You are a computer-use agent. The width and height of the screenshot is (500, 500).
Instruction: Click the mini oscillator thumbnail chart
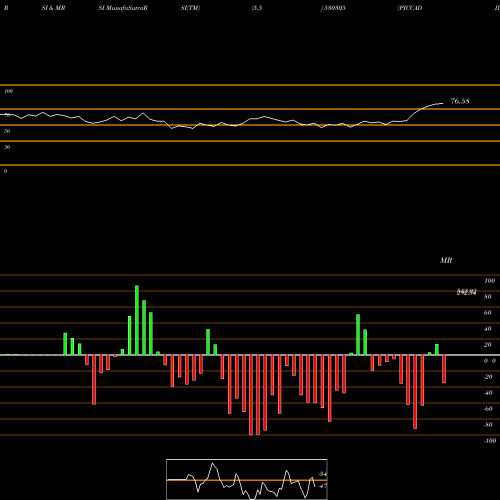point(247,479)
